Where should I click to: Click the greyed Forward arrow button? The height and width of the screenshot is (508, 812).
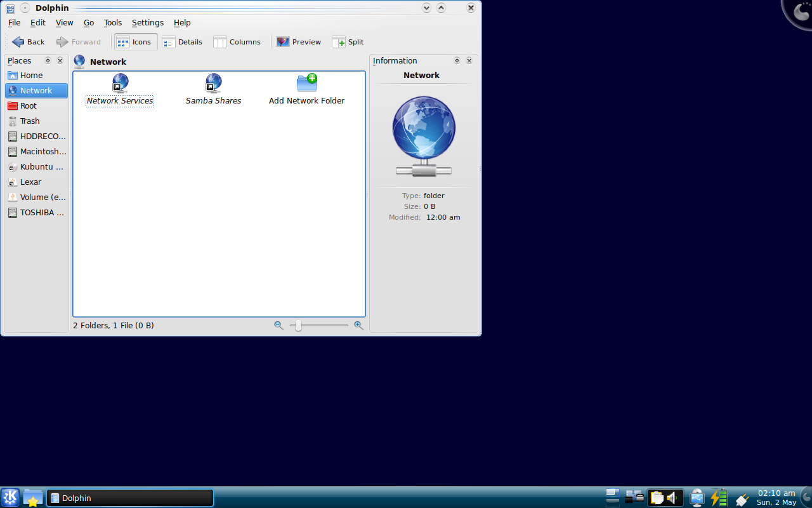click(79, 42)
